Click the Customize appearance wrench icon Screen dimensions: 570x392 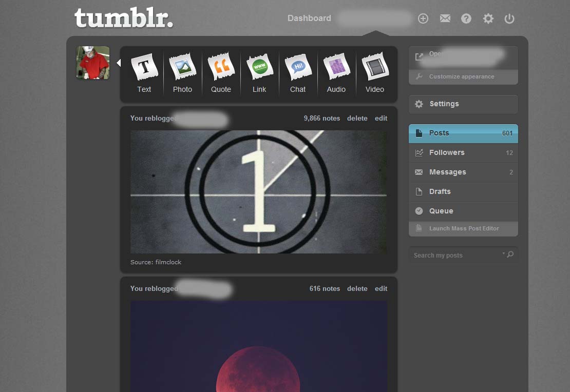tap(419, 76)
